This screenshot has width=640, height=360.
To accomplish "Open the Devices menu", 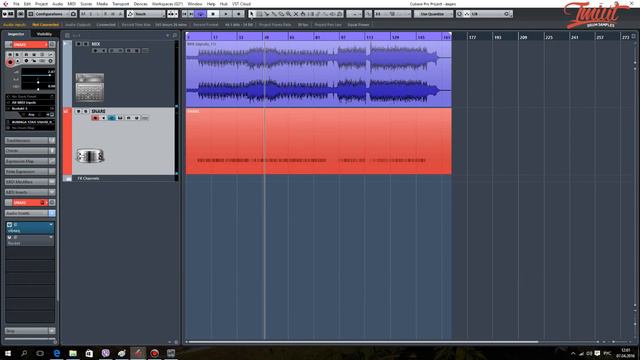I will click(140, 4).
